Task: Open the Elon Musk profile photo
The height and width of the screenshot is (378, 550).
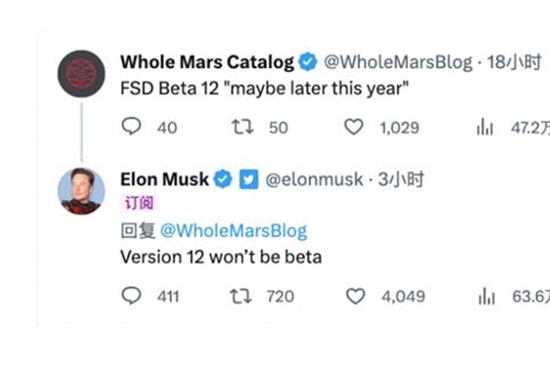Action: pyautogui.click(x=81, y=191)
